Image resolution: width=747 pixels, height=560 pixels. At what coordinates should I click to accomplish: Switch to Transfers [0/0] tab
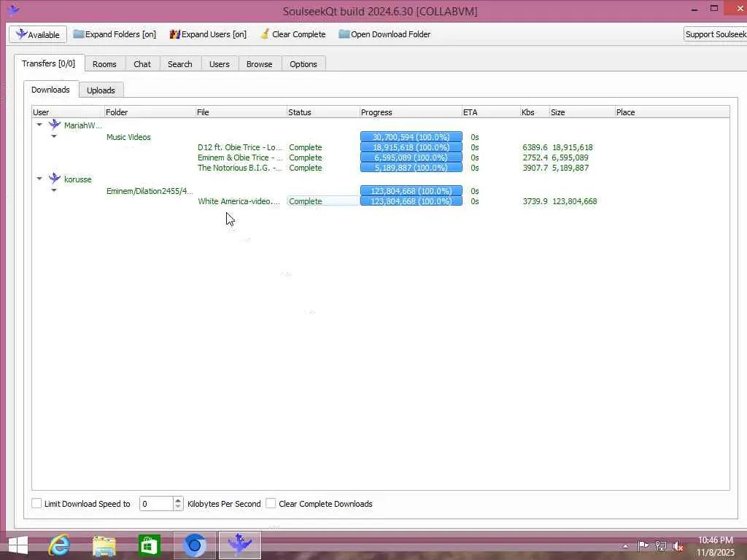pyautogui.click(x=49, y=63)
